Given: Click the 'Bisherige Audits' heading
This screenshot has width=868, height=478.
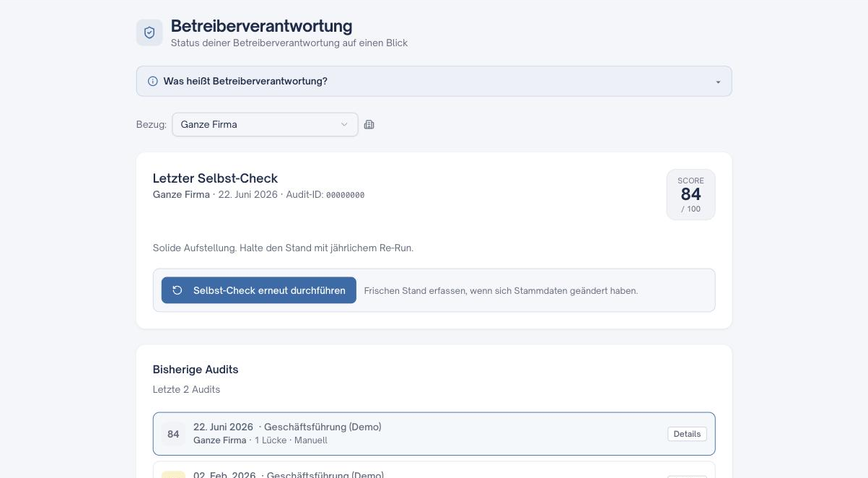Looking at the screenshot, I should tap(196, 369).
